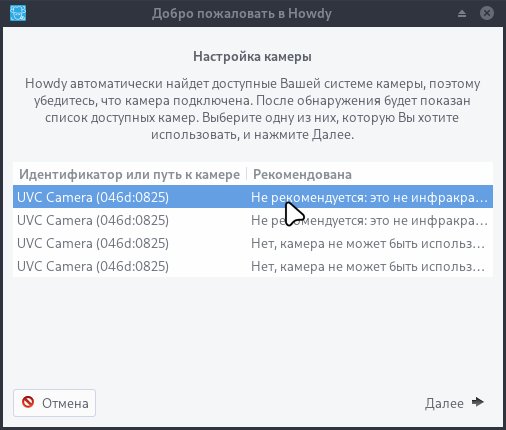
Task: Click the Настройка камеры heading
Action: [x=252, y=56]
